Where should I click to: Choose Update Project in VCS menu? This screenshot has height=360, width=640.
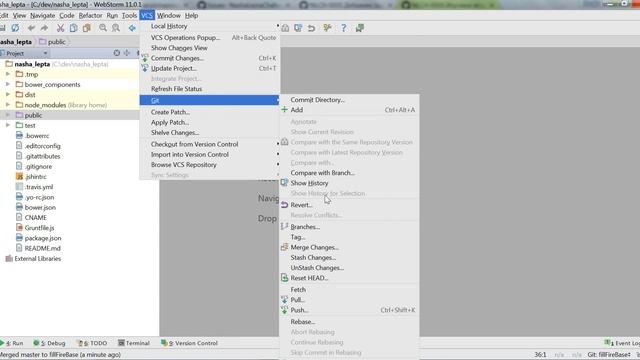pyautogui.click(x=210, y=68)
